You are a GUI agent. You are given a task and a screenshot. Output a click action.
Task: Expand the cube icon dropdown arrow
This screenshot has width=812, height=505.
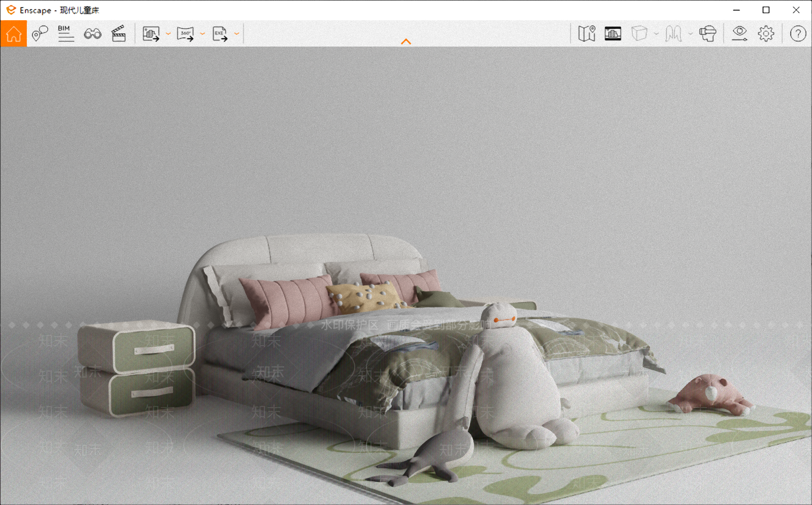tap(656, 34)
